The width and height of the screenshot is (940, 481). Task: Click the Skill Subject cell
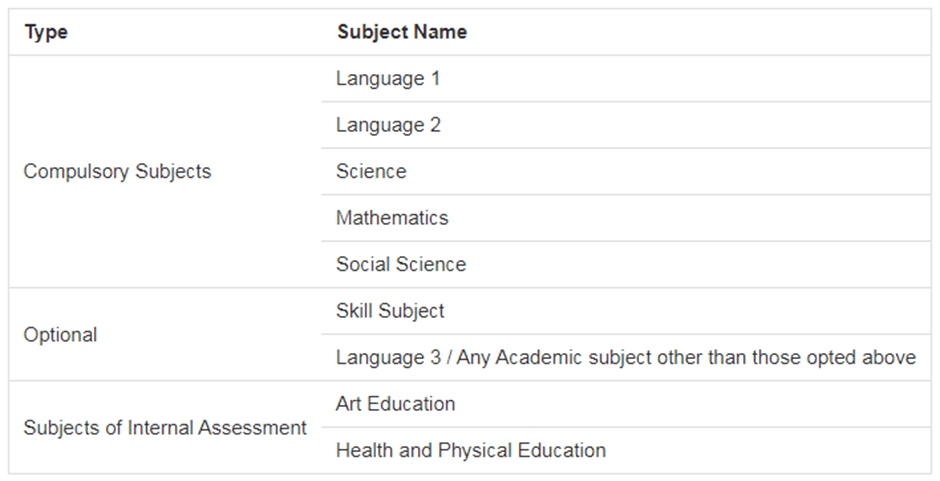626,311
